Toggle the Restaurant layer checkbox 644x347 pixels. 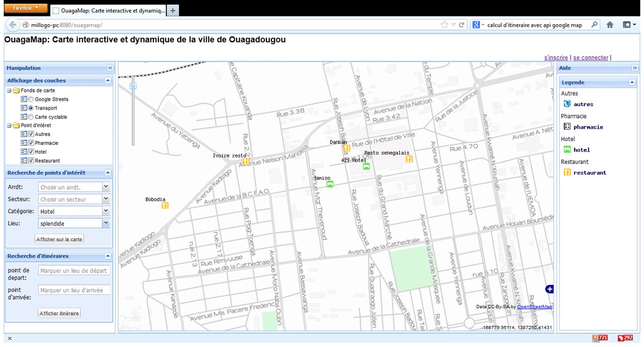click(30, 161)
